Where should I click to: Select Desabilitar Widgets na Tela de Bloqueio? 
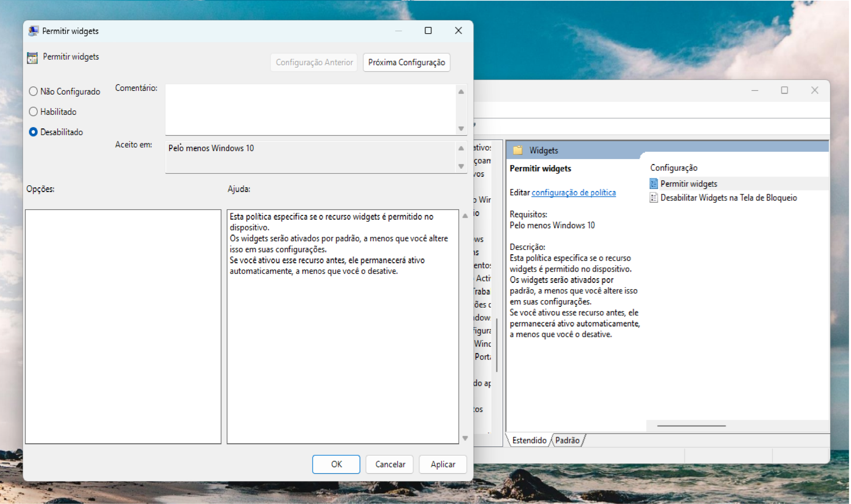[x=728, y=198]
